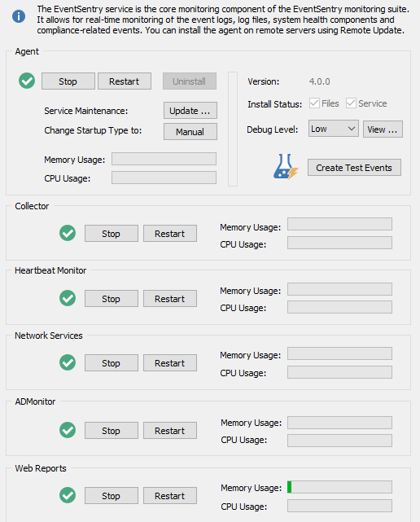
Task: View the debug log
Action: click(383, 129)
